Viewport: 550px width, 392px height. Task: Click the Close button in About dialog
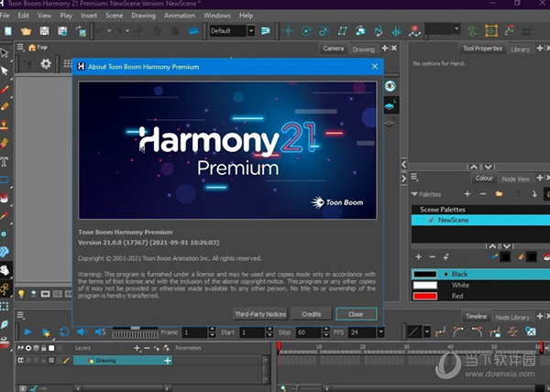356,314
